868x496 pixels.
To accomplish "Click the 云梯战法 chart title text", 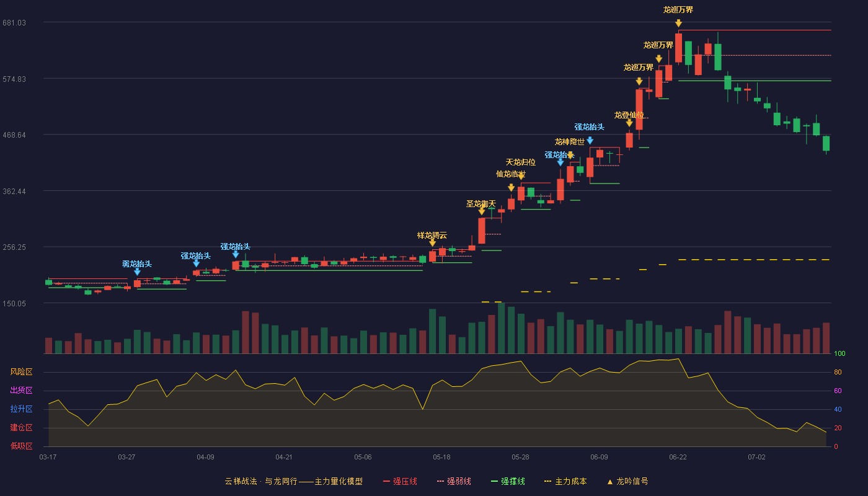I will 293,481.
